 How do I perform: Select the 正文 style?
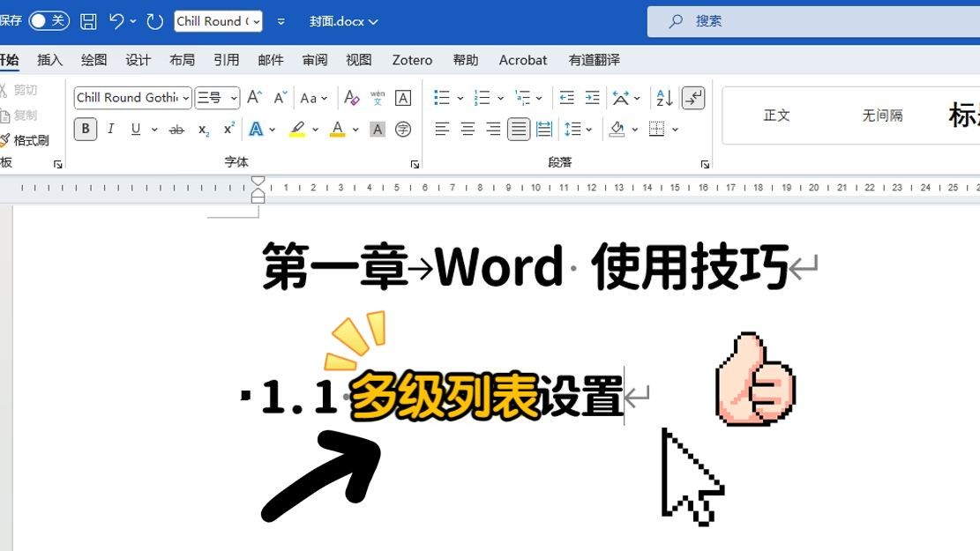click(777, 115)
